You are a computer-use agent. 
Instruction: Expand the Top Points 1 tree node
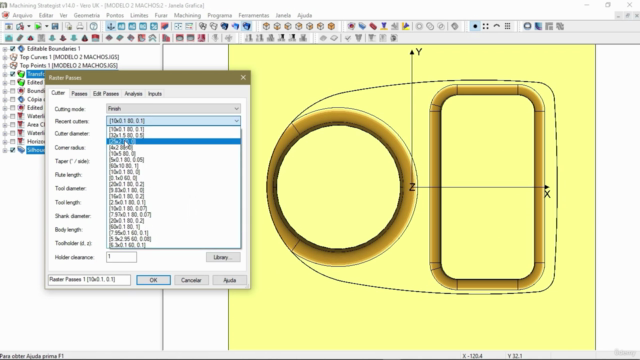click(5, 66)
